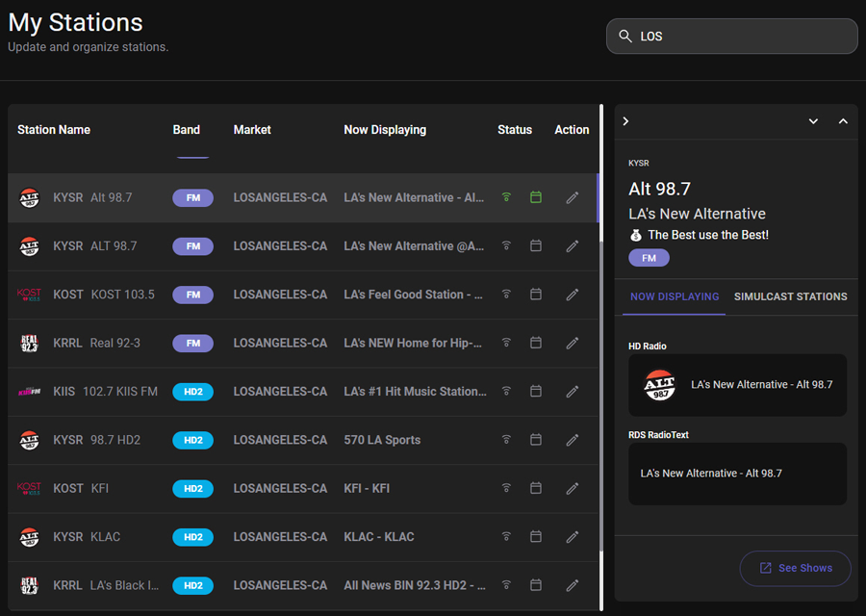Collapse the details panel with right chevron

pos(625,121)
